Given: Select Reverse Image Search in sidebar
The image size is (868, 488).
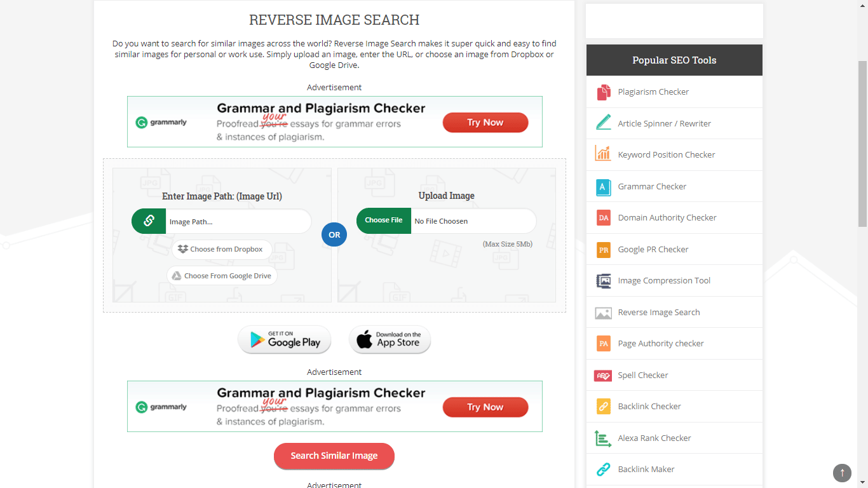Looking at the screenshot, I should click(659, 313).
